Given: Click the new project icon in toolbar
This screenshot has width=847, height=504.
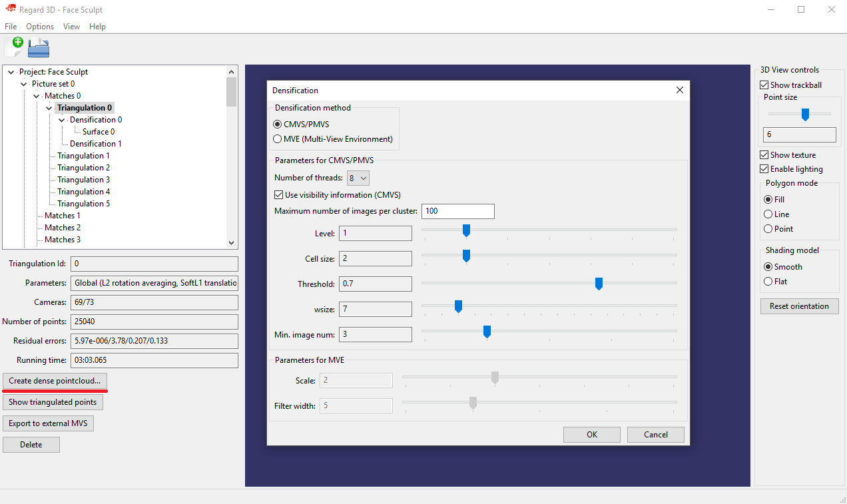Looking at the screenshot, I should click(x=14, y=47).
